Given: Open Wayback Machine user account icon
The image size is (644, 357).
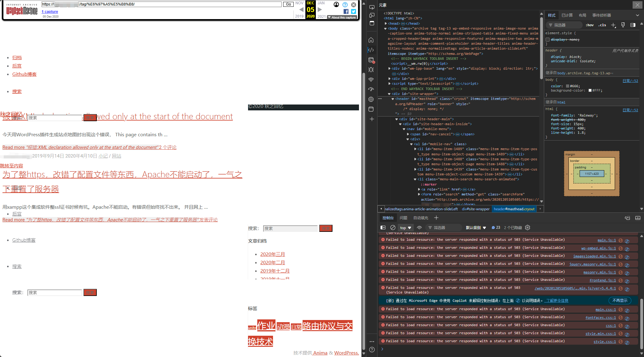Looking at the screenshot, I should pyautogui.click(x=336, y=4).
